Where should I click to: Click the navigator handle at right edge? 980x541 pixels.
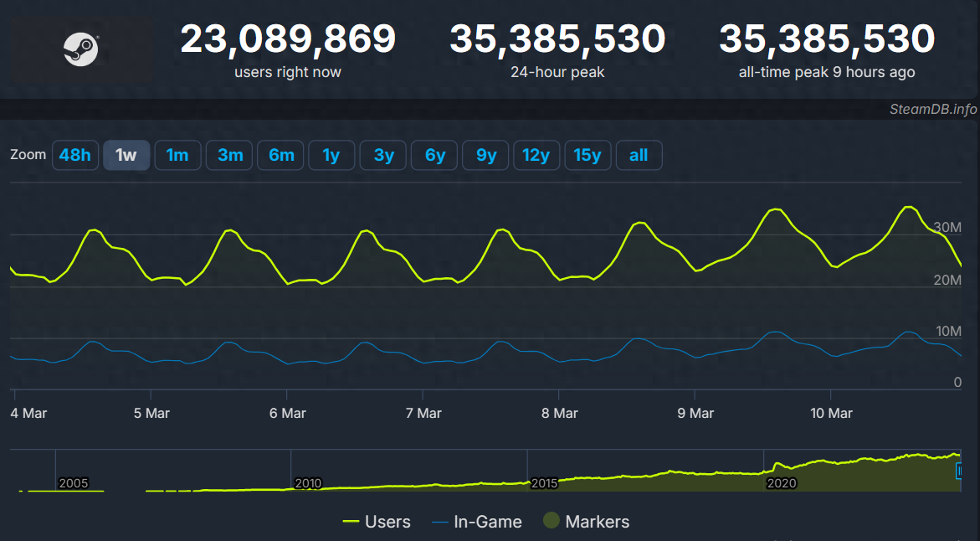959,471
